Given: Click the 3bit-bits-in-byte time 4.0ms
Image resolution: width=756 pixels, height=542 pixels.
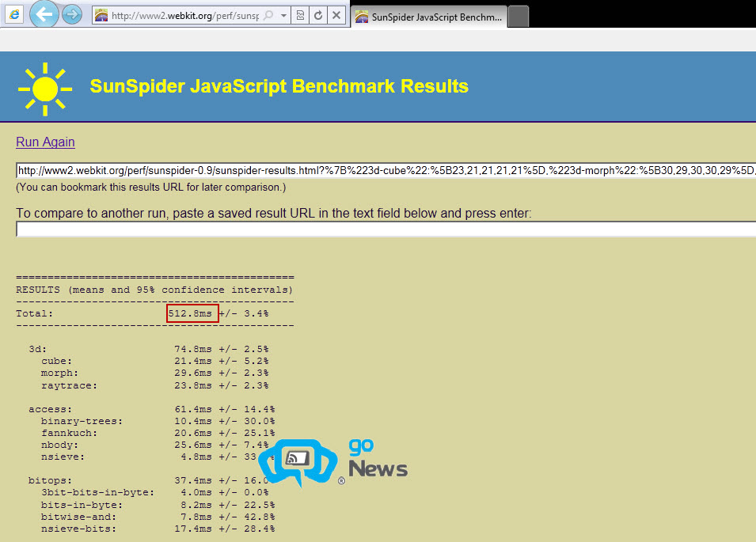Looking at the screenshot, I should pyautogui.click(x=196, y=492).
